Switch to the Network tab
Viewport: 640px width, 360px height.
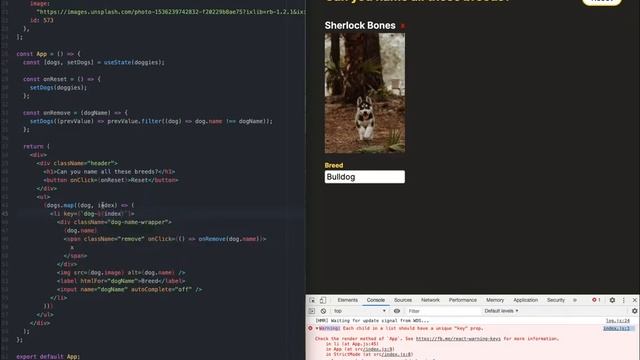(x=430, y=300)
